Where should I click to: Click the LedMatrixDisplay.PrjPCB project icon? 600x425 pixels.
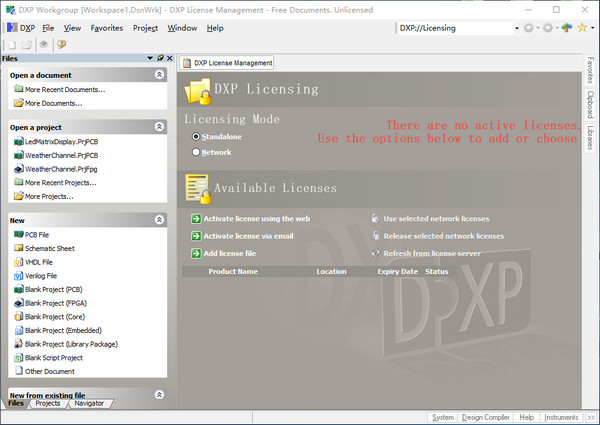click(18, 142)
